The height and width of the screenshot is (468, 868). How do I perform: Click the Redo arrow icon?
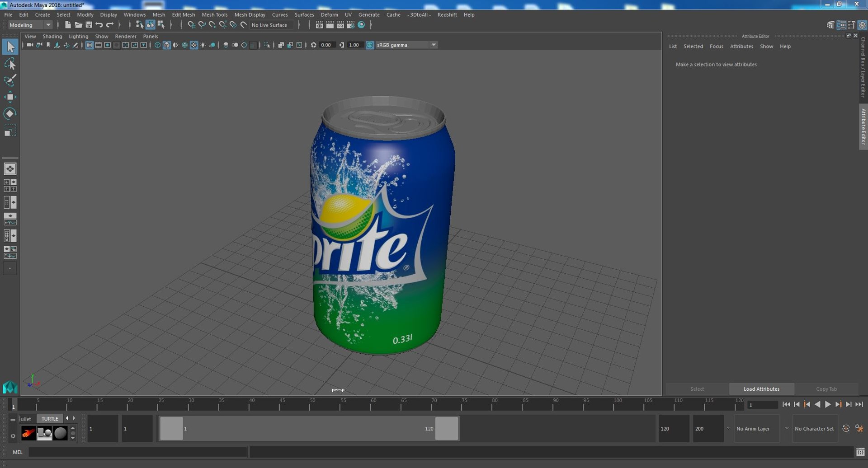click(109, 25)
